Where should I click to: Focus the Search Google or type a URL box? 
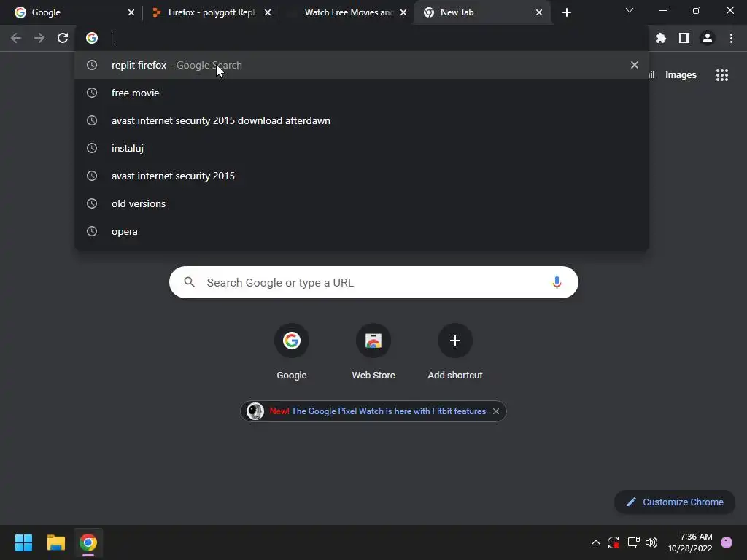(x=373, y=282)
